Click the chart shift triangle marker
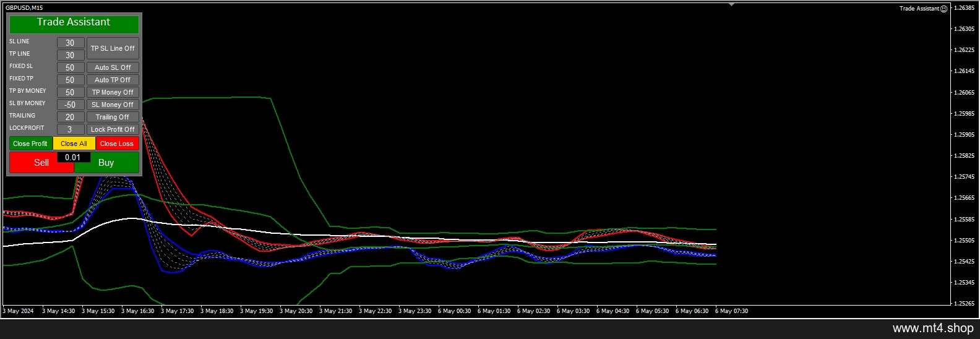 click(731, 4)
